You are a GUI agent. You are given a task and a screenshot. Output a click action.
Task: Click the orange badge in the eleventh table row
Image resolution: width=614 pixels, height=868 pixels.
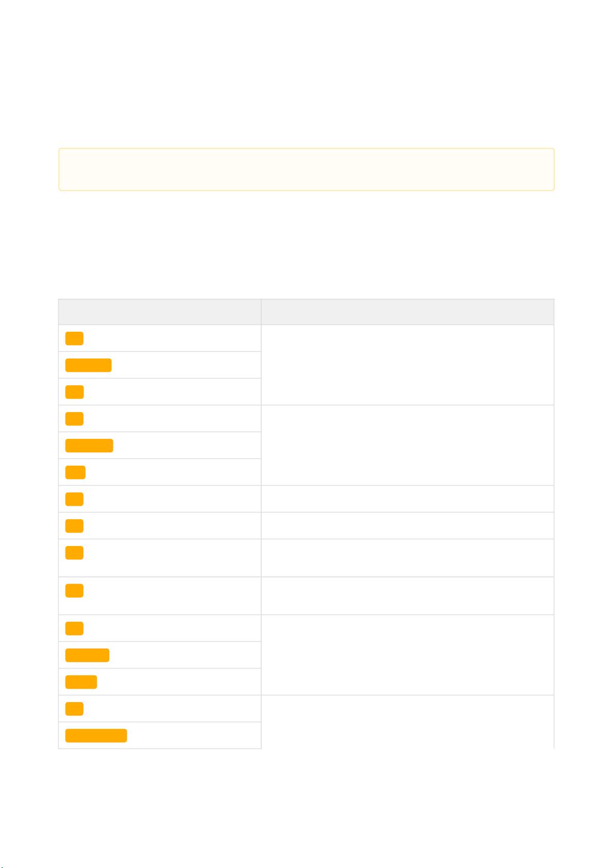(75, 628)
